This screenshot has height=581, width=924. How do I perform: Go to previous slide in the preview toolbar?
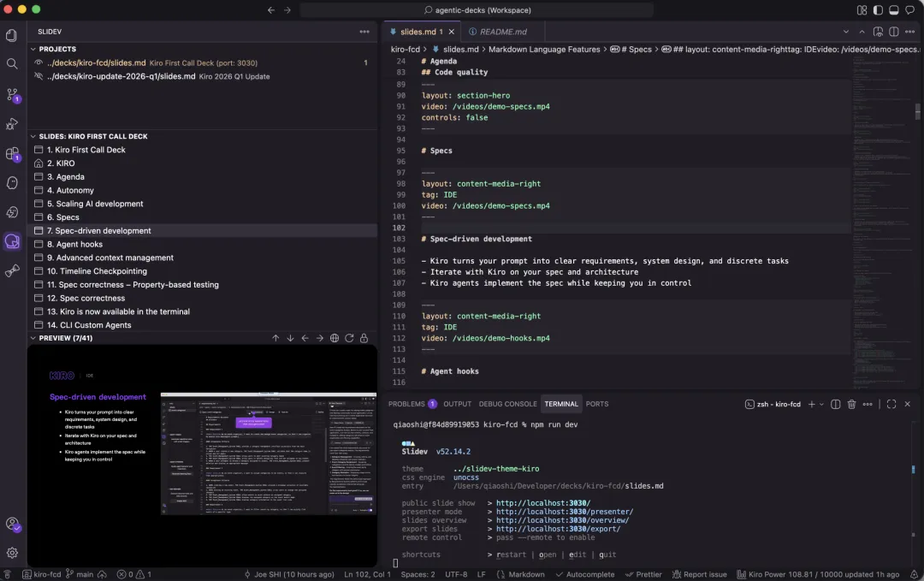(x=305, y=338)
